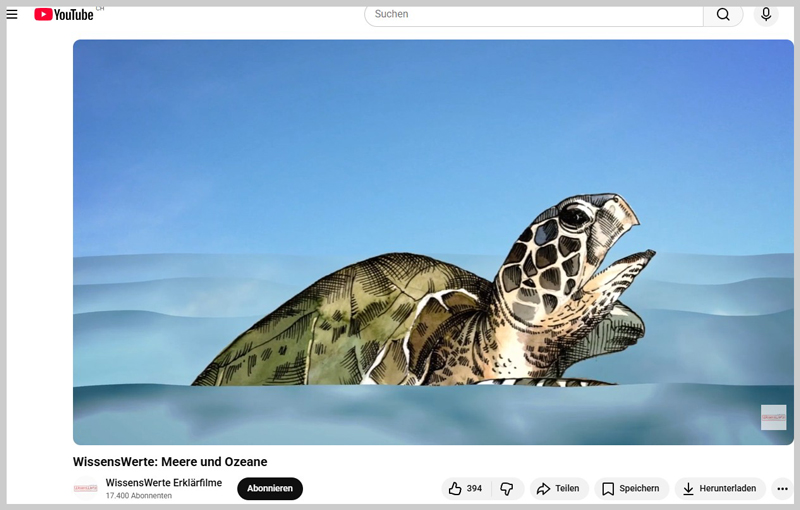Click the YouTube logo to go home

64,14
